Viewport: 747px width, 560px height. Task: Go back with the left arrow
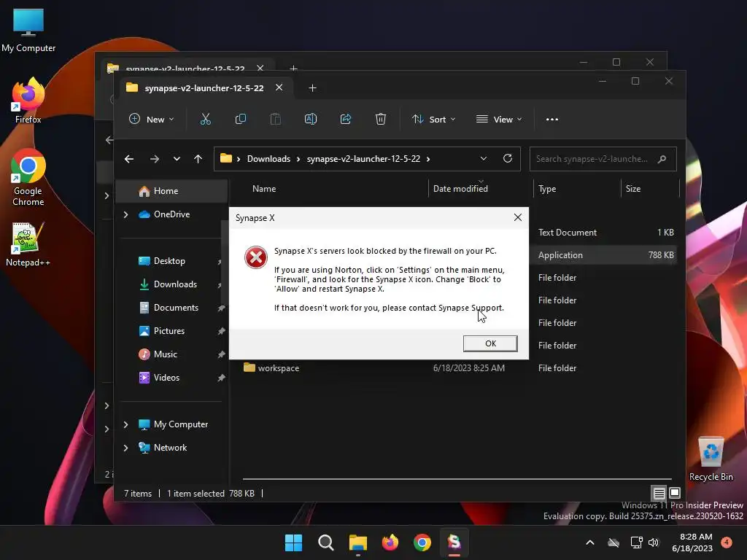[129, 159]
